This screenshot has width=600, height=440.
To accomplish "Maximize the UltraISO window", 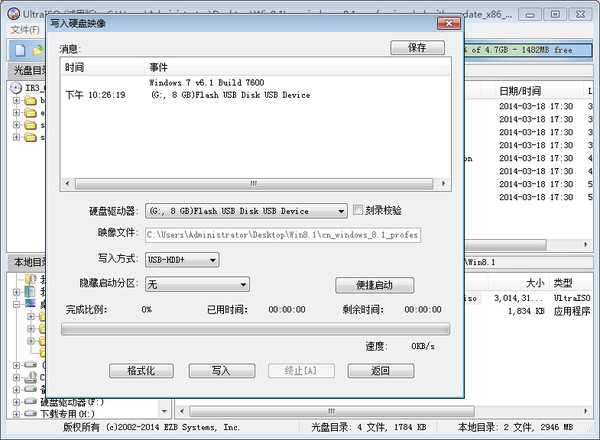I will [x=555, y=15].
